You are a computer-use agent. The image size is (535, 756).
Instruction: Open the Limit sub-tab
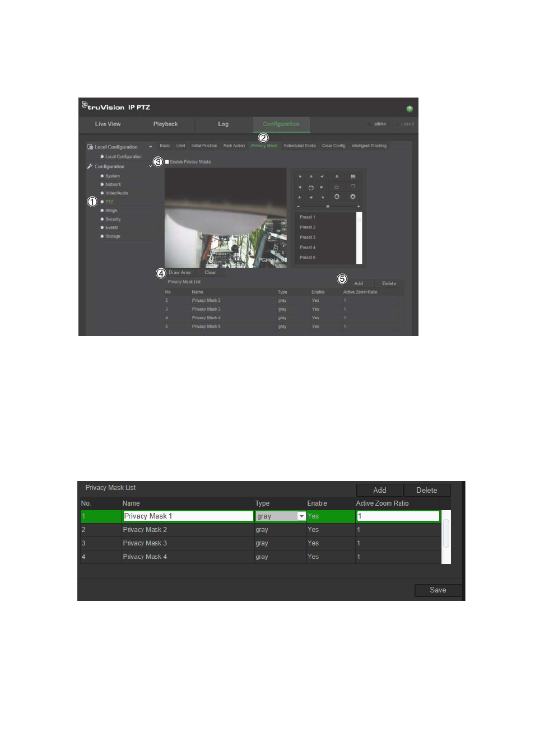(181, 146)
